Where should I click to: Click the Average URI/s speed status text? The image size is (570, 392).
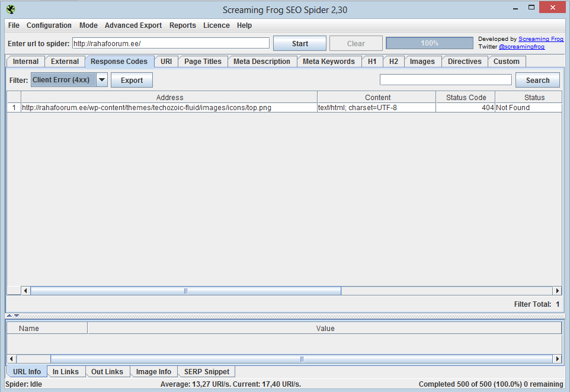(230, 384)
